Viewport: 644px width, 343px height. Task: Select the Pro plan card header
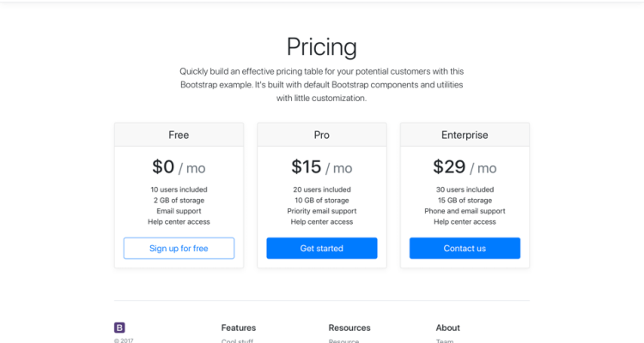click(x=322, y=135)
